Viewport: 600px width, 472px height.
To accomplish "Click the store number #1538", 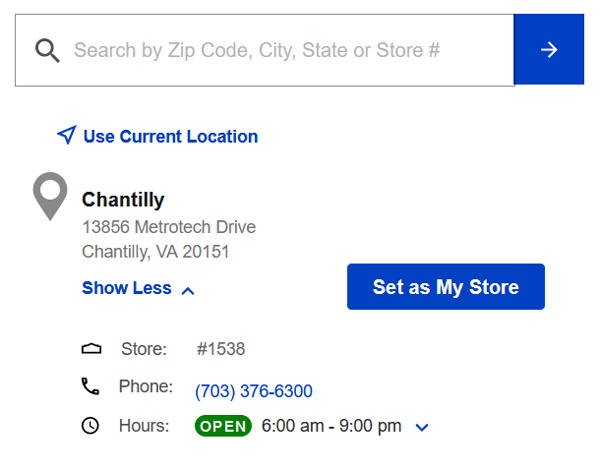I will (x=221, y=349).
